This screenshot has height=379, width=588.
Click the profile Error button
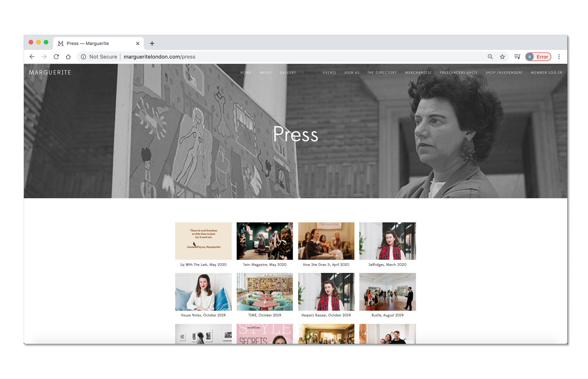538,57
